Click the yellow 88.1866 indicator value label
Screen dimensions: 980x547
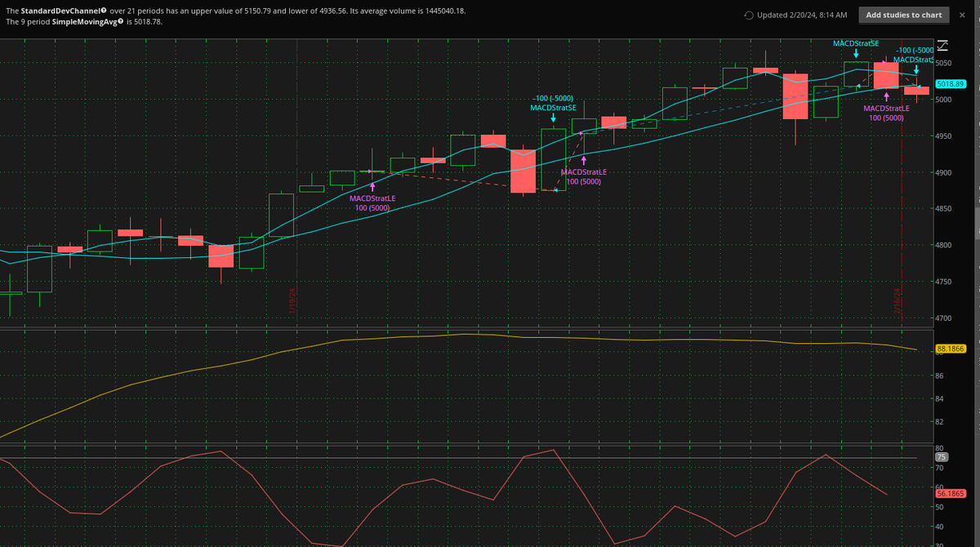coord(952,349)
